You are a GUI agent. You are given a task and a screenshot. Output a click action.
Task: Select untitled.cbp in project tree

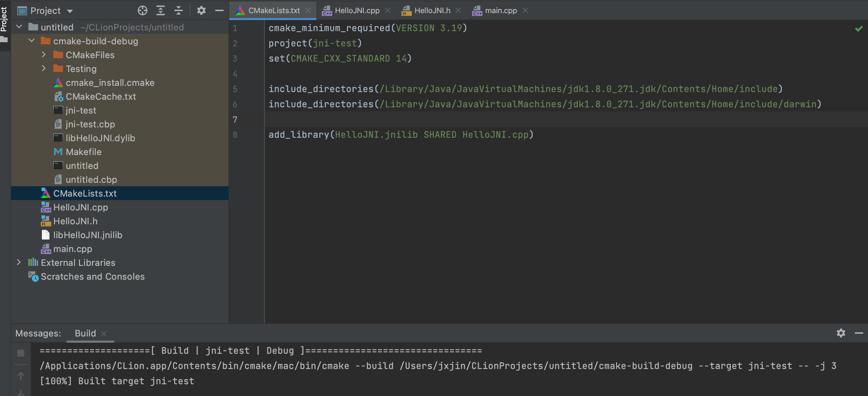point(91,180)
